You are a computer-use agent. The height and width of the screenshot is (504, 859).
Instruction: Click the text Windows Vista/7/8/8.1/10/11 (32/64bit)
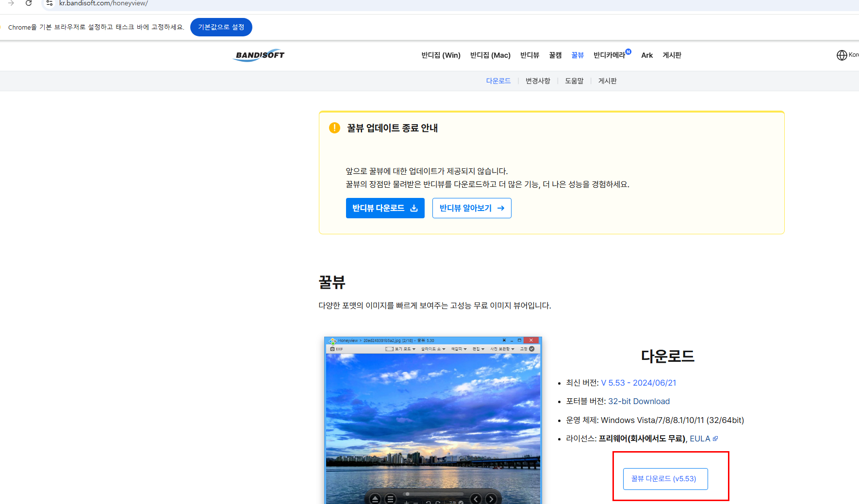pyautogui.click(x=672, y=420)
